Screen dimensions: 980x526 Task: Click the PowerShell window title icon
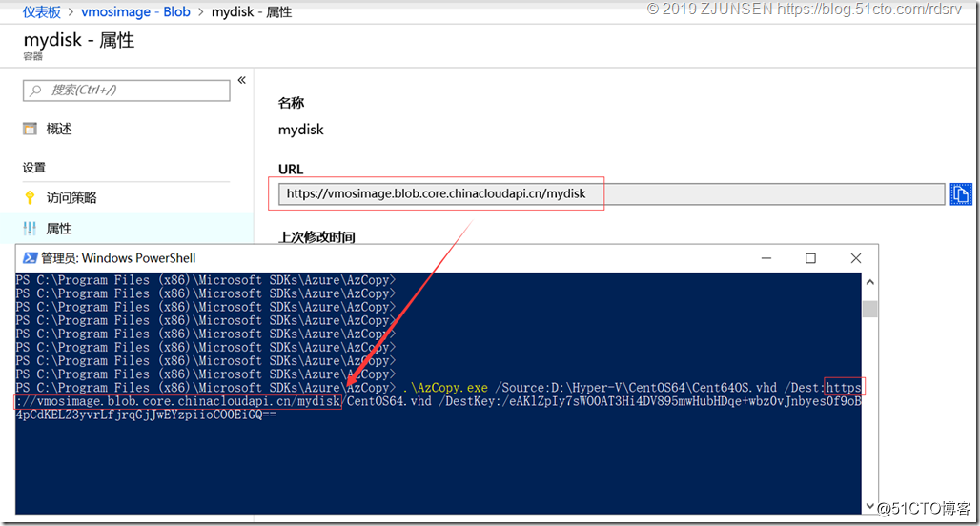(x=30, y=258)
